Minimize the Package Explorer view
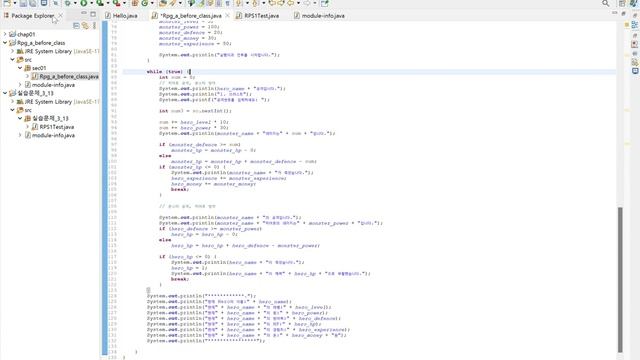 coord(84,14)
